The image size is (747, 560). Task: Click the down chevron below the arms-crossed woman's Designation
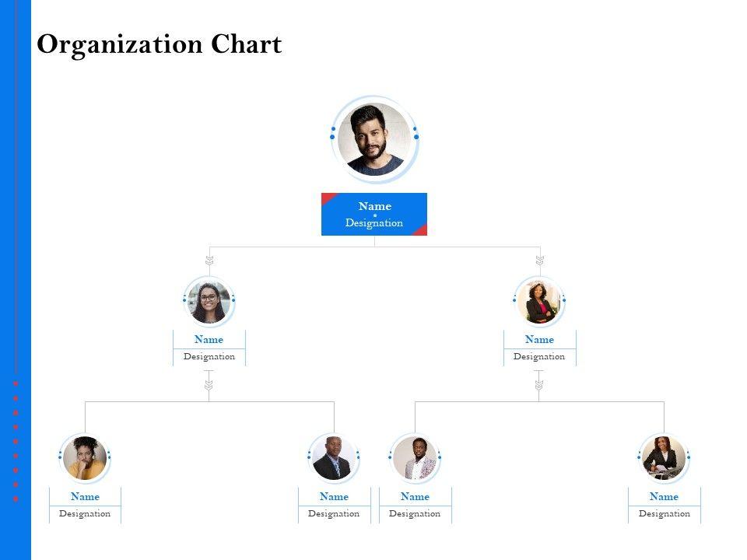click(x=539, y=384)
